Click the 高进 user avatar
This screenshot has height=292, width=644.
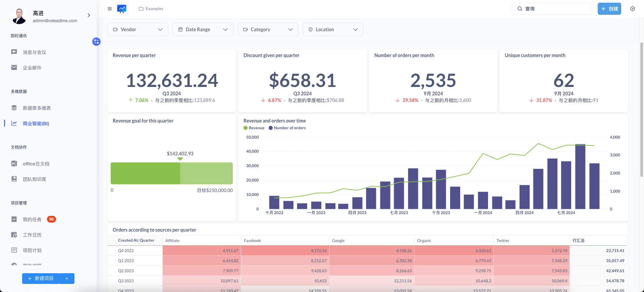[x=19, y=16]
